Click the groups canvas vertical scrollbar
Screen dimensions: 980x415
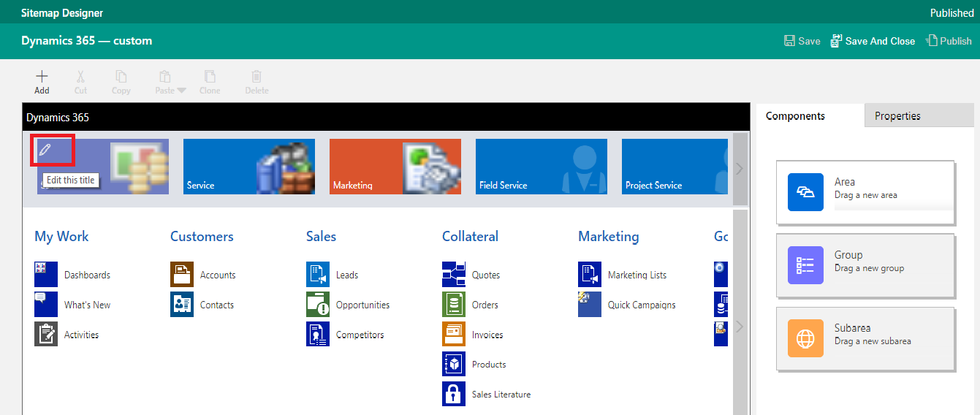(740, 312)
